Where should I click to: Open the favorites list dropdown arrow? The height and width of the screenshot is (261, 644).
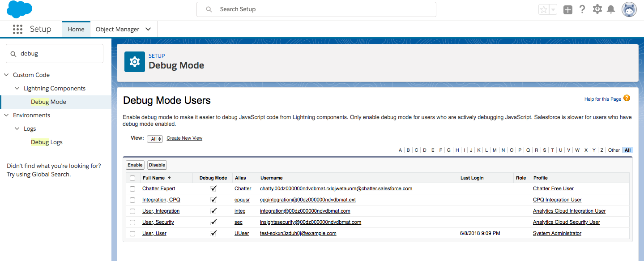pyautogui.click(x=553, y=9)
